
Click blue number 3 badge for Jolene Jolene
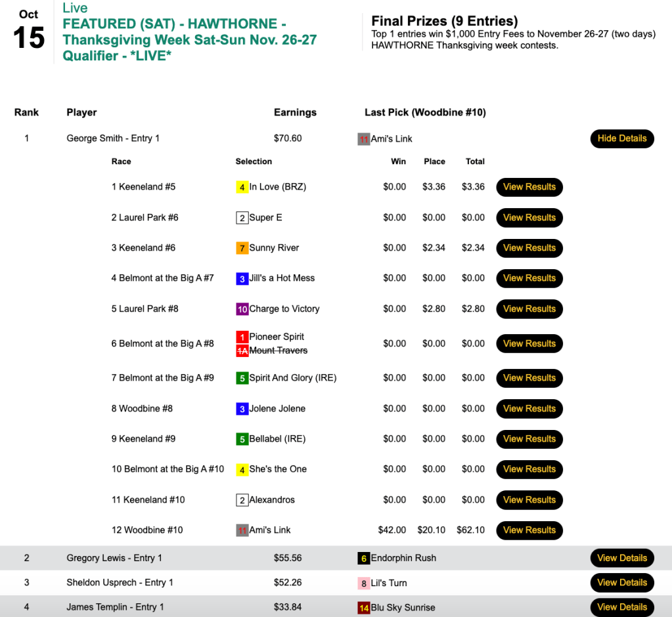pyautogui.click(x=242, y=409)
